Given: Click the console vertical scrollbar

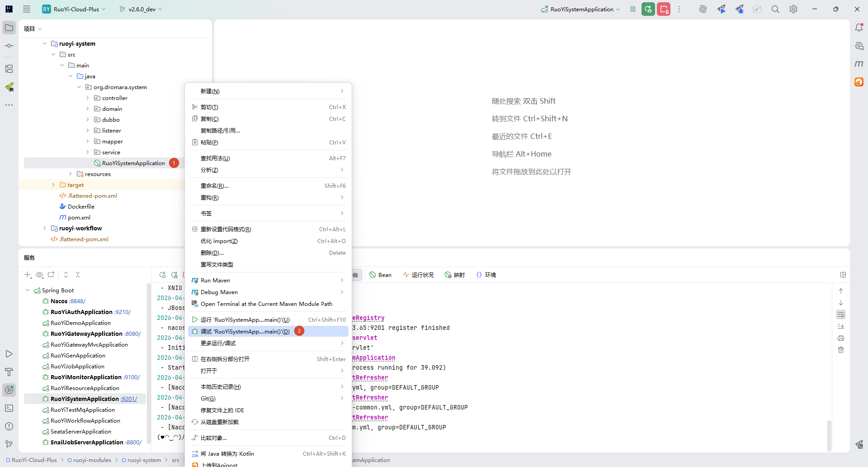Looking at the screenshot, I should coord(829,434).
